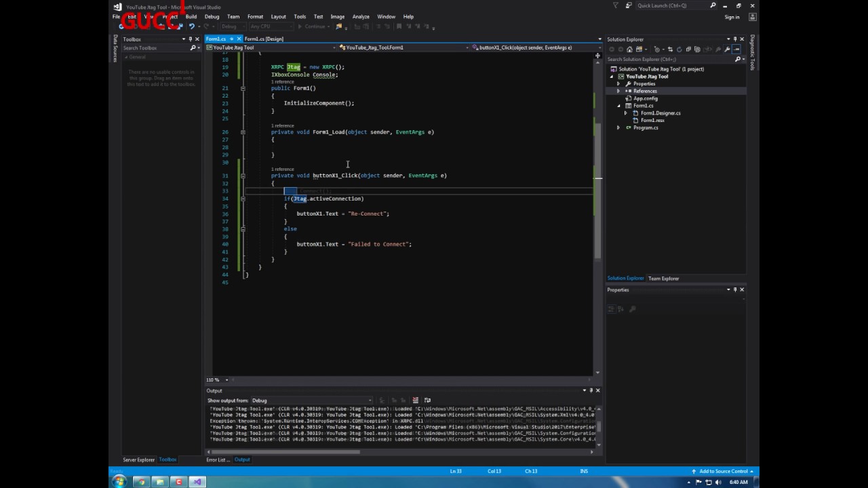Click the Quick Launch search magnifier
Viewport: 868px width, 488px height.
click(x=713, y=5)
